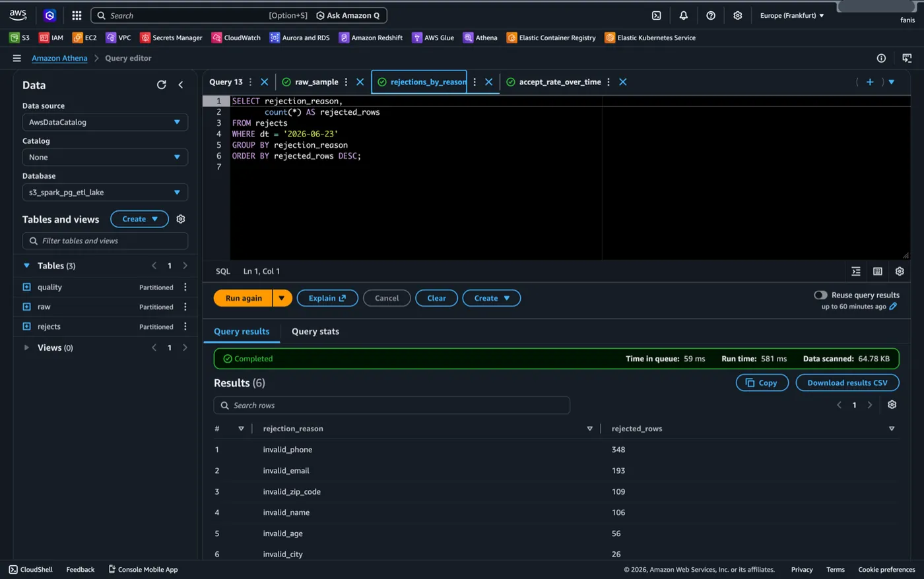Open editor preferences gear icon
This screenshot has width=924, height=579.
(x=900, y=271)
